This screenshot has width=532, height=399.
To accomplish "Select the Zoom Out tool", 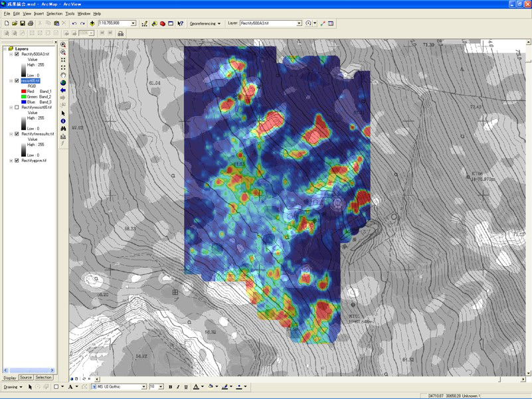I will pos(63,52).
